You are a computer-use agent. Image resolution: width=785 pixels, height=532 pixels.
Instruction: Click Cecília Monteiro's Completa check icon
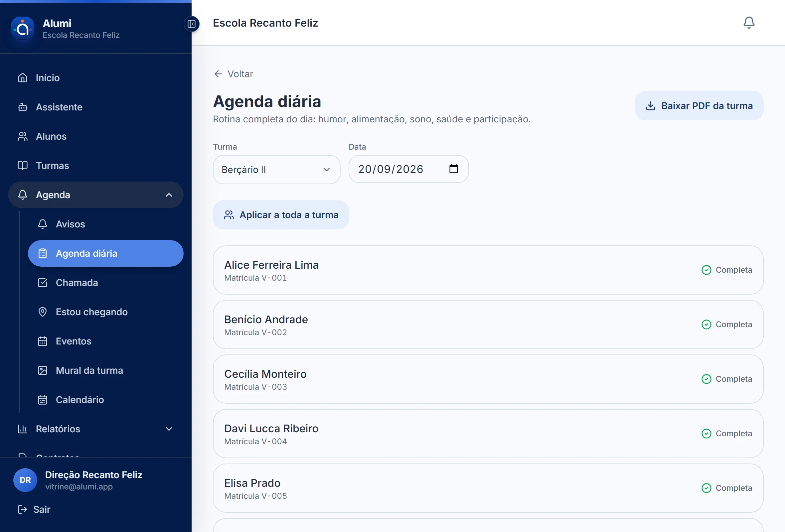coord(706,379)
